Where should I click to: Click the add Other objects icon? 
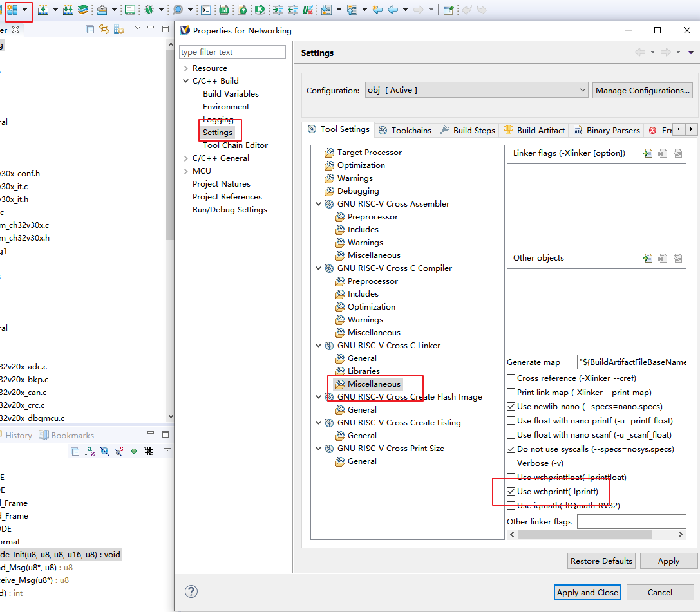[648, 258]
